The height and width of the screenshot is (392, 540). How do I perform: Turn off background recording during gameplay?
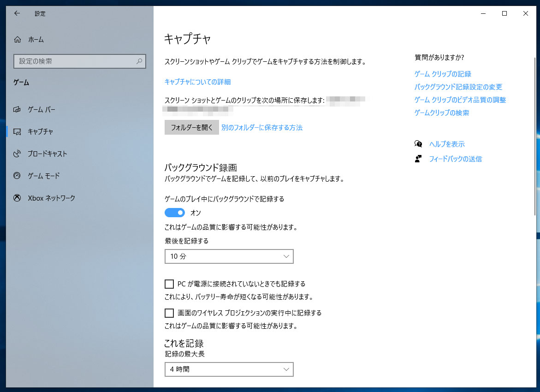click(174, 213)
